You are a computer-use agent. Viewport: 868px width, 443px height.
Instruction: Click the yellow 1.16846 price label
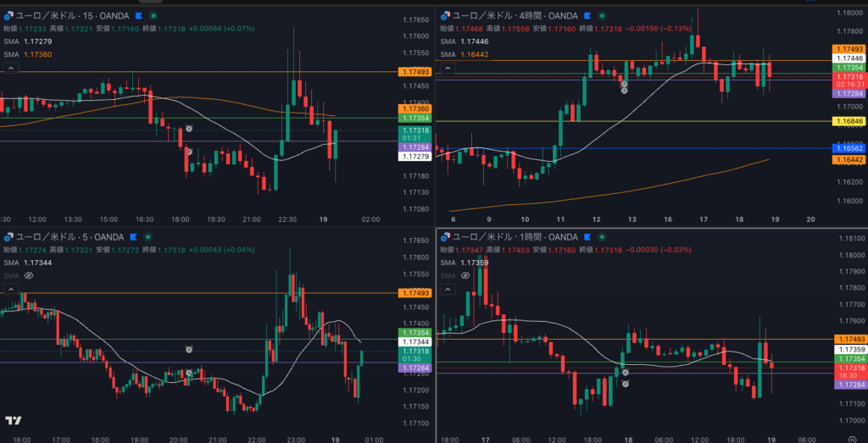[x=849, y=121]
